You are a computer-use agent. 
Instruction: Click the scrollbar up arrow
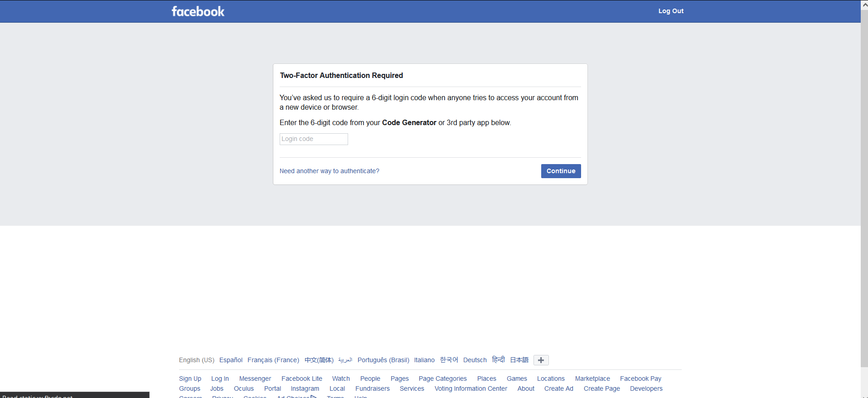[864, 5]
